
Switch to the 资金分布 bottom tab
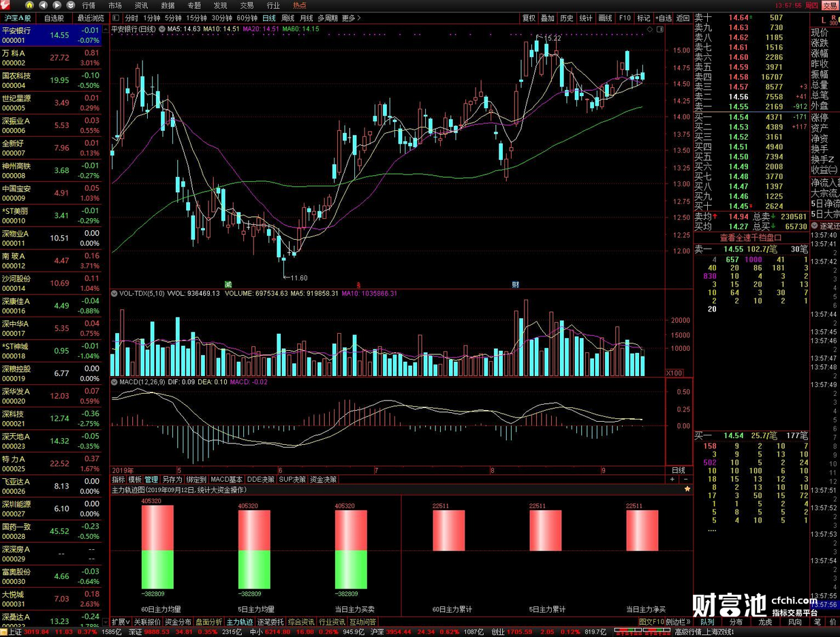coord(178,622)
